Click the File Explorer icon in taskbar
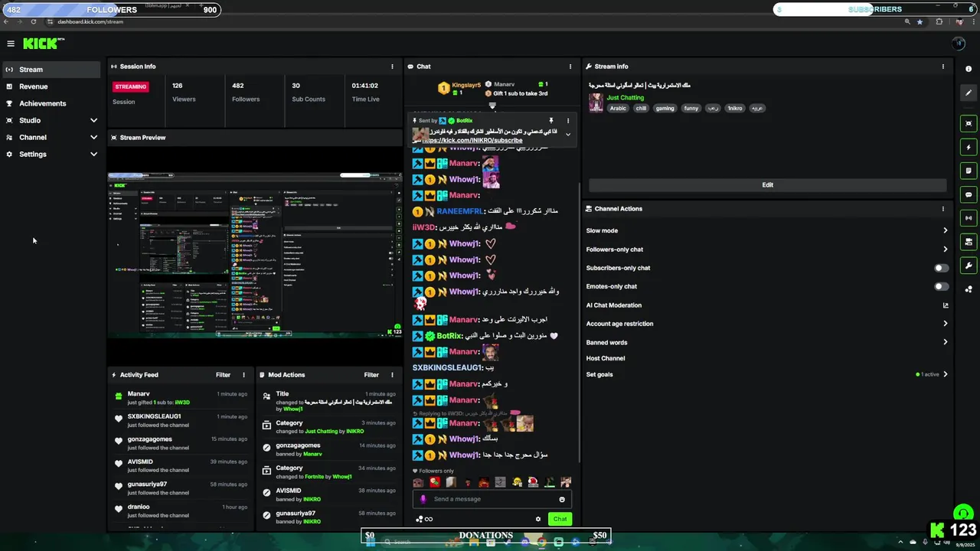This screenshot has height=551, width=980. click(x=475, y=543)
